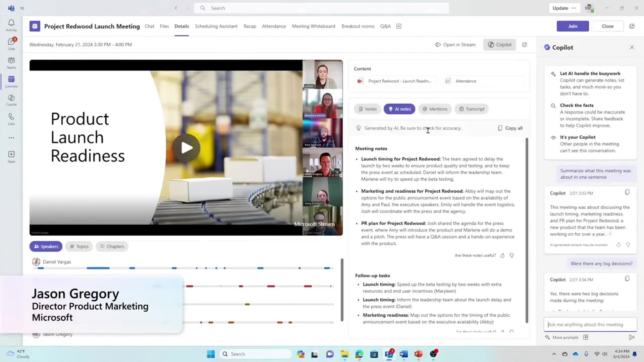Open the Attendance tab
The height and width of the screenshot is (362, 644).
coord(274,26)
